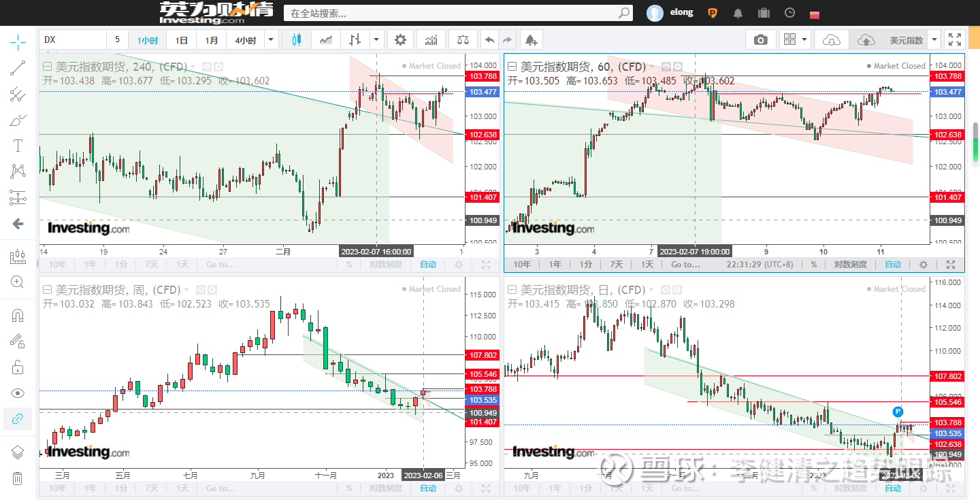Create a price alert bell-plus
The image size is (980, 500).
[x=532, y=40]
